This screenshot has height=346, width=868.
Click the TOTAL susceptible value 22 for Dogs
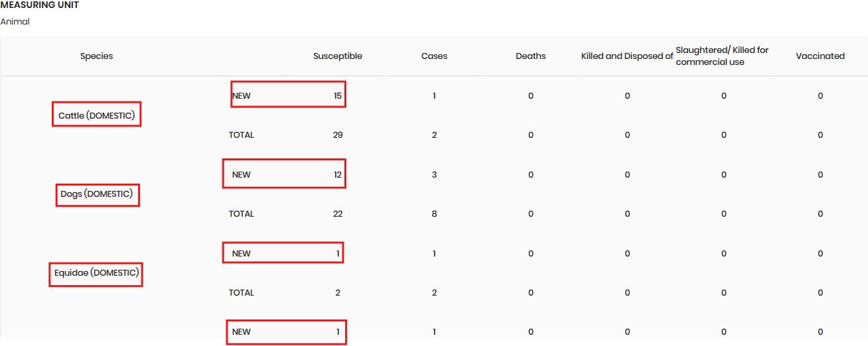coord(337,214)
